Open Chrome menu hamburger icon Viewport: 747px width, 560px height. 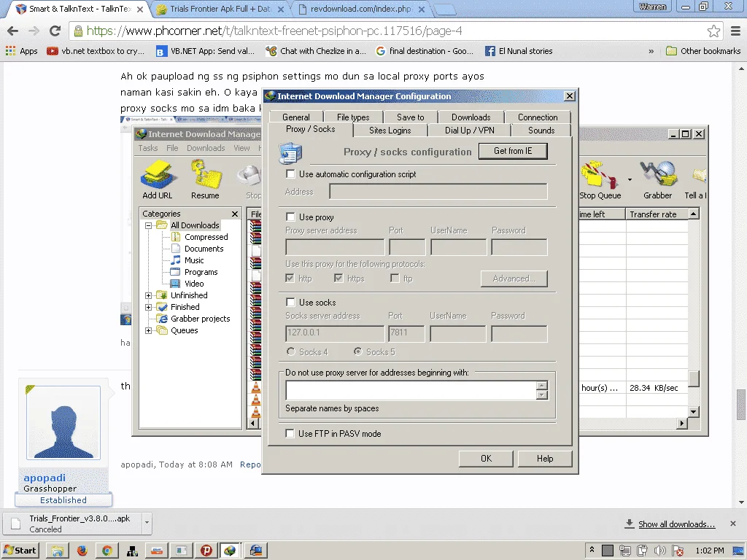point(735,31)
